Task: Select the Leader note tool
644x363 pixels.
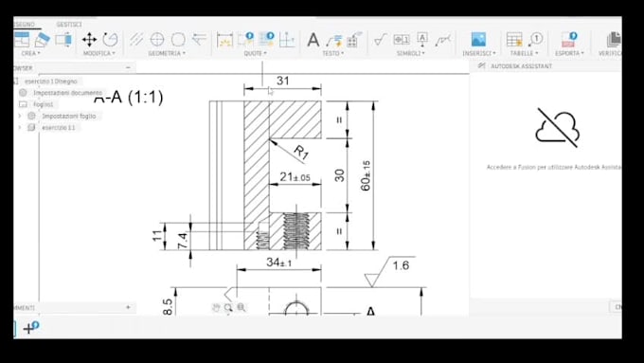Action: click(334, 40)
